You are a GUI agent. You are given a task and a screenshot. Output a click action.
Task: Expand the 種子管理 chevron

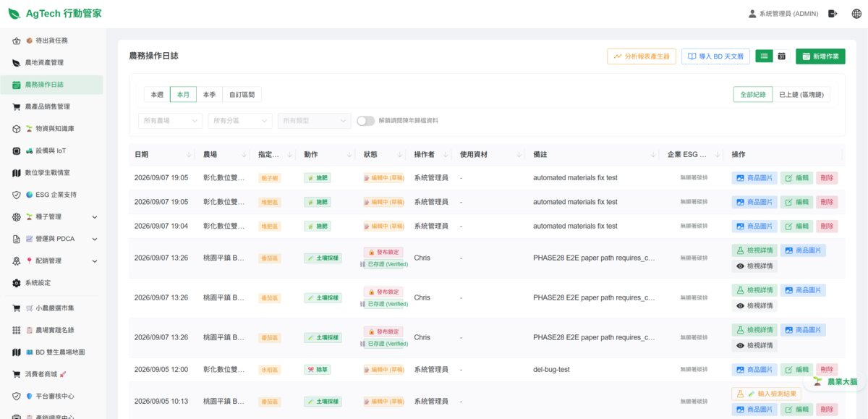click(95, 217)
